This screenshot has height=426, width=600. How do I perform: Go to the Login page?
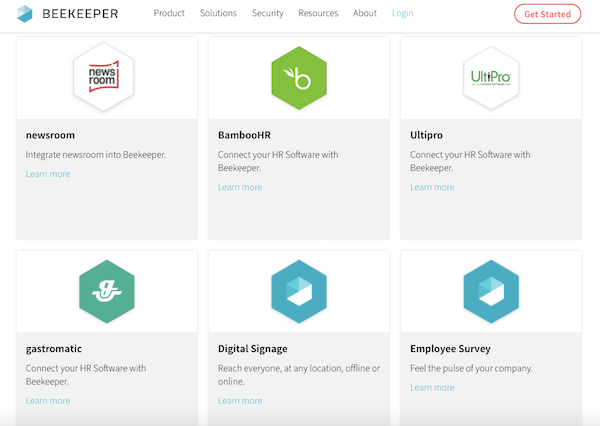[x=403, y=13]
